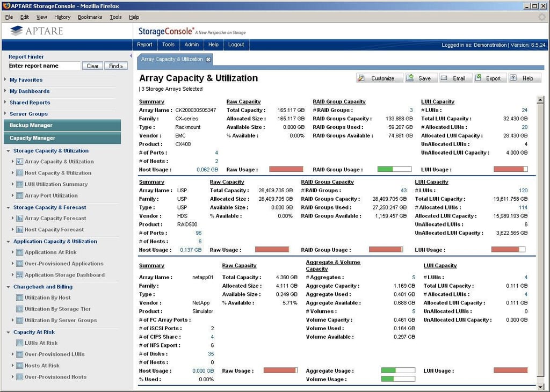The width and height of the screenshot is (550, 392).
Task: Close the Array Capacity & Utilization tab
Action: (x=208, y=60)
